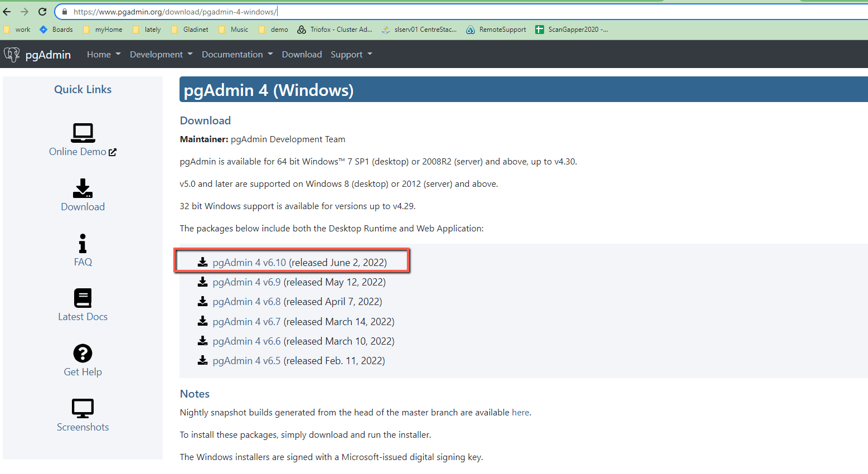Click download icon beside pgAdmin 4 v6.7
The image size is (868, 474).
[203, 321]
